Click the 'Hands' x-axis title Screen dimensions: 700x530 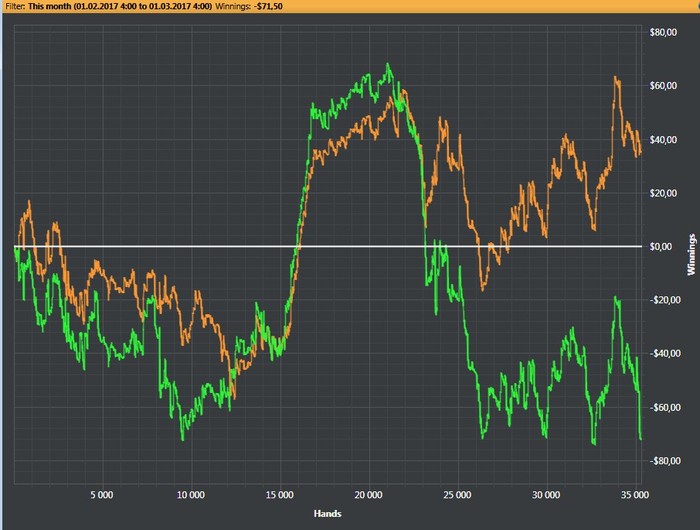(x=327, y=513)
